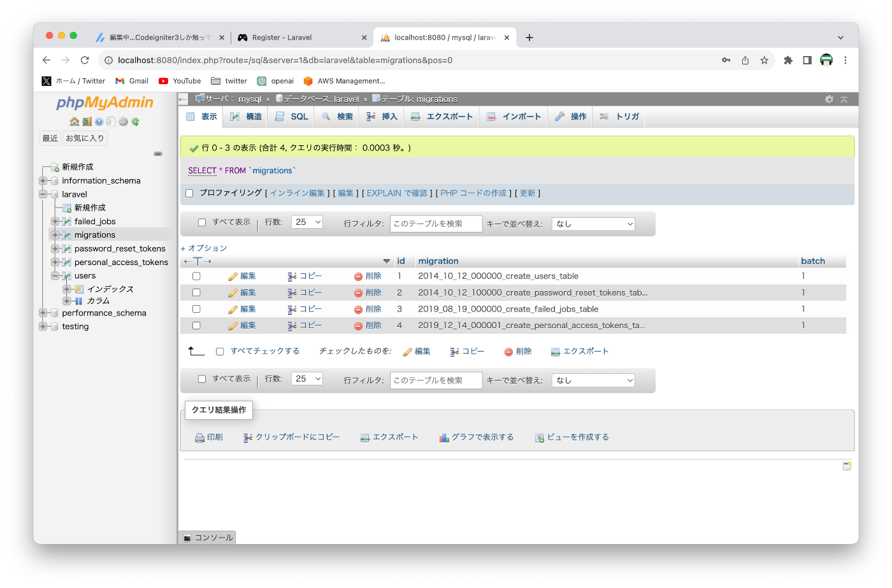Open navigation panel settings gear icon
Screen dimensions: 892x588
click(124, 121)
